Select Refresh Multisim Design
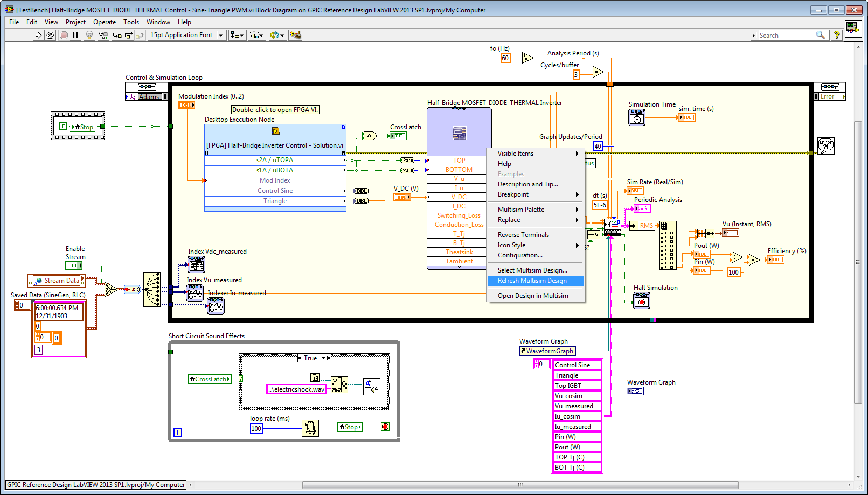 (536, 281)
